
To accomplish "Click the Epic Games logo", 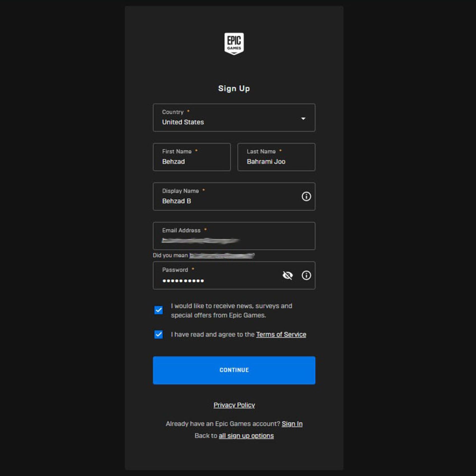I will coord(234,44).
